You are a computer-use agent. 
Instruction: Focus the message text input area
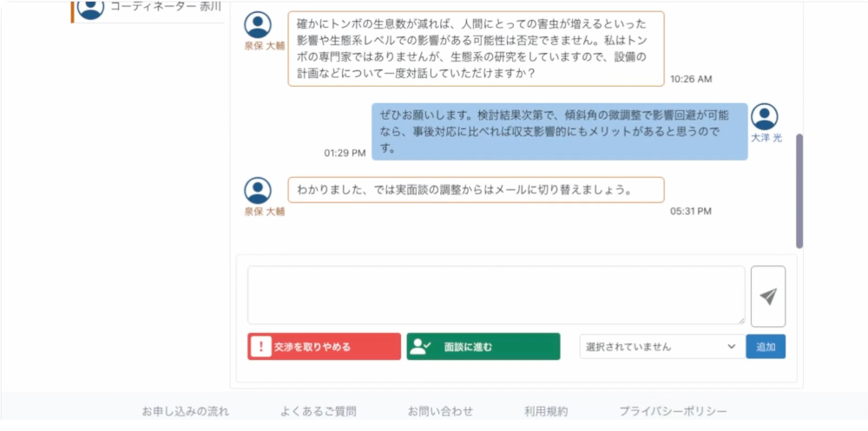pos(496,296)
